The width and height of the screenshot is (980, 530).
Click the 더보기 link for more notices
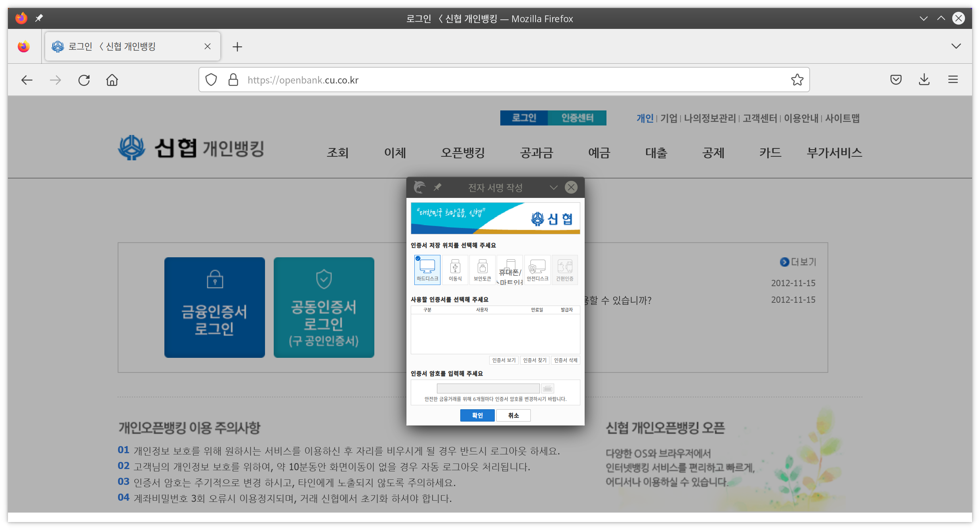click(798, 262)
